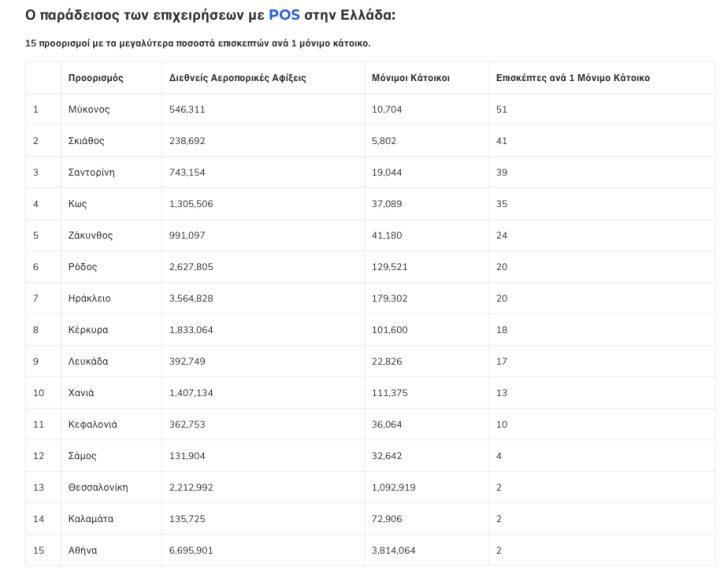Click the Προορισμός column header
The image size is (720, 582).
[x=96, y=77]
